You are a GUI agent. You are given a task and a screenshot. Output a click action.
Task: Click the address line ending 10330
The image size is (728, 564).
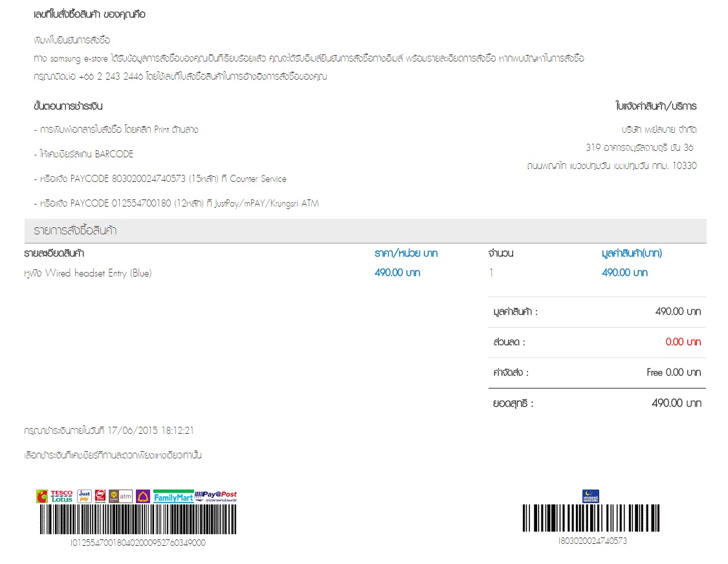point(612,166)
